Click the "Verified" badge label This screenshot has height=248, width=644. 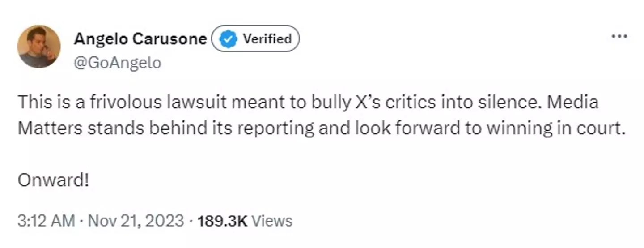pyautogui.click(x=267, y=39)
